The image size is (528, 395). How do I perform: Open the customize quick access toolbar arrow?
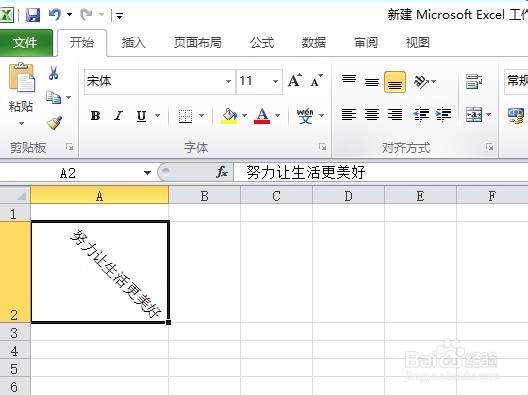pyautogui.click(x=119, y=15)
